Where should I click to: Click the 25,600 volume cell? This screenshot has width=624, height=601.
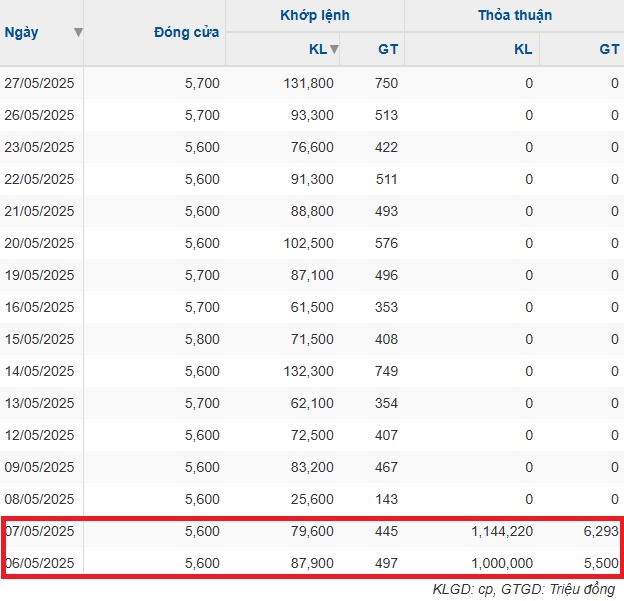pos(312,499)
